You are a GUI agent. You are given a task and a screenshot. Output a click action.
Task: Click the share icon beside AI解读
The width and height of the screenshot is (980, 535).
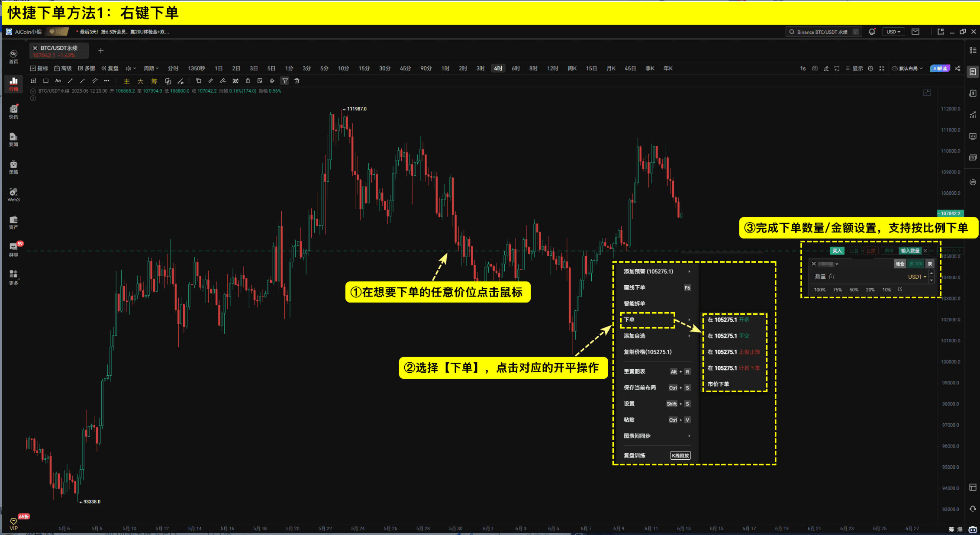[957, 68]
